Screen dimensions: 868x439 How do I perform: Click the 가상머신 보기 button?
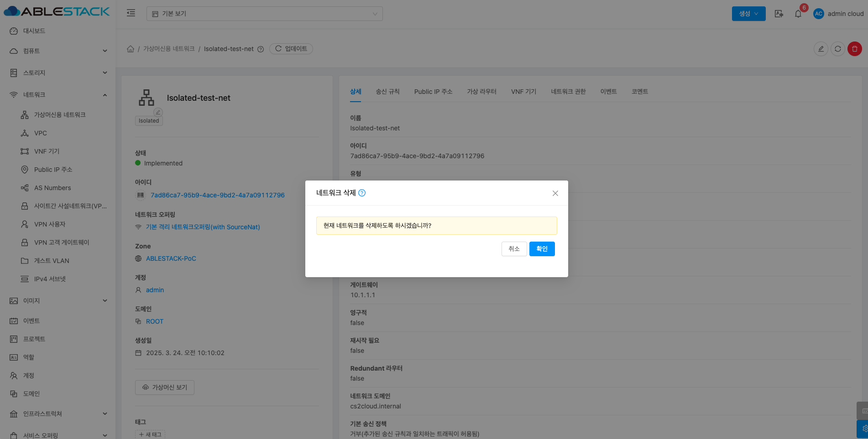165,387
